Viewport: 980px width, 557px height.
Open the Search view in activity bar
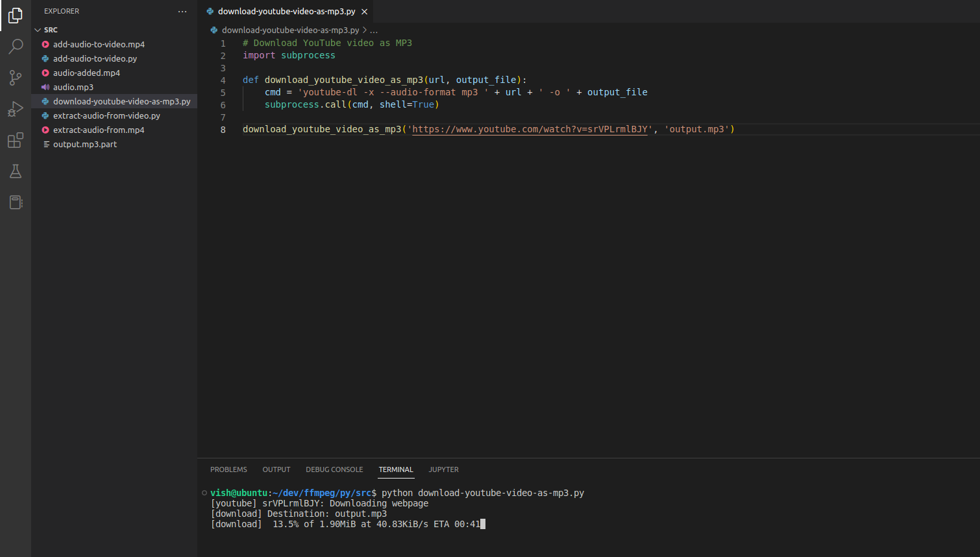[16, 46]
